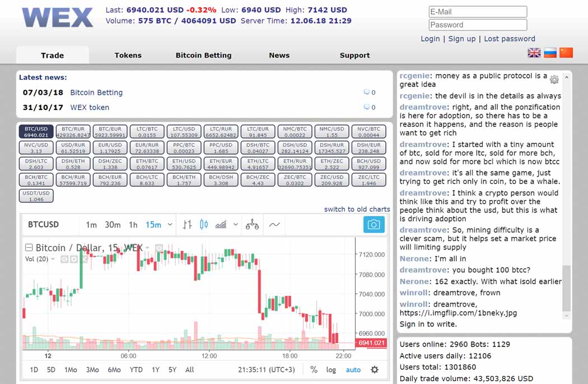Select the LTC/USD trading pair
588x384 pixels.
184,132
